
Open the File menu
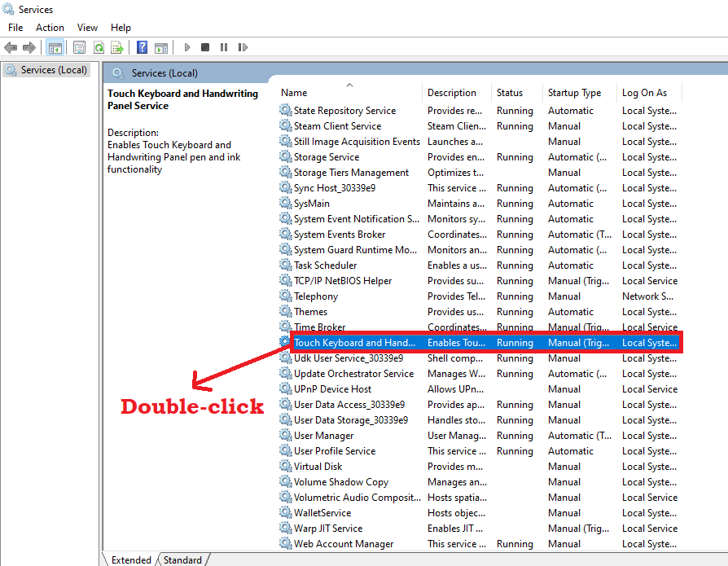[15, 28]
